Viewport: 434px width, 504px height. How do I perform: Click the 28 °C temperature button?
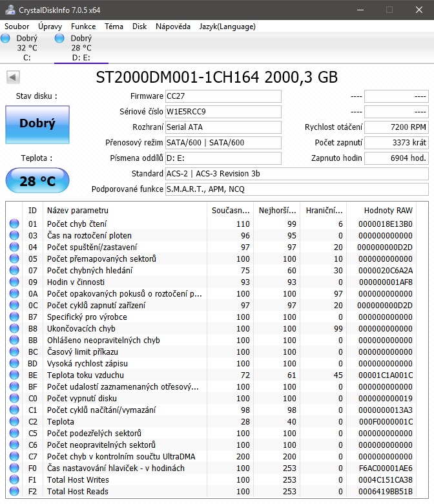click(37, 181)
